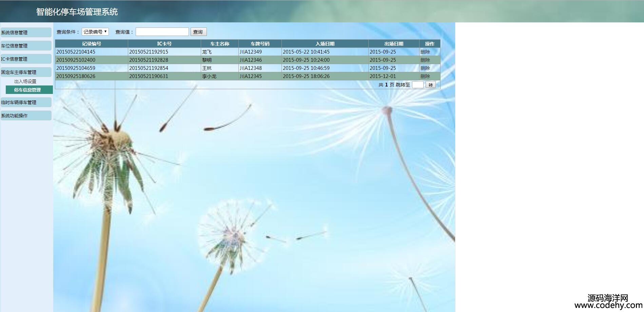The width and height of the screenshot is (644, 312).
Task: Click owner name 李小龙
Action: (209, 76)
